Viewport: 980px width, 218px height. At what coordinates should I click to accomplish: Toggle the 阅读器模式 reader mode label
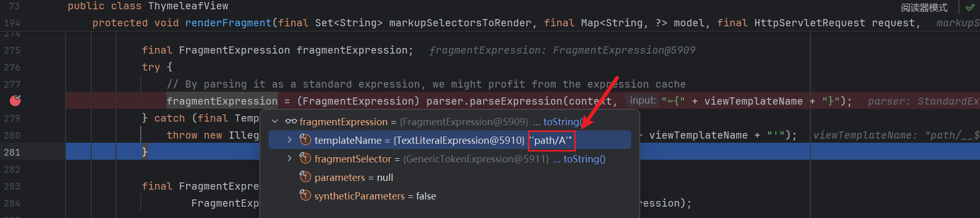pyautogui.click(x=924, y=7)
